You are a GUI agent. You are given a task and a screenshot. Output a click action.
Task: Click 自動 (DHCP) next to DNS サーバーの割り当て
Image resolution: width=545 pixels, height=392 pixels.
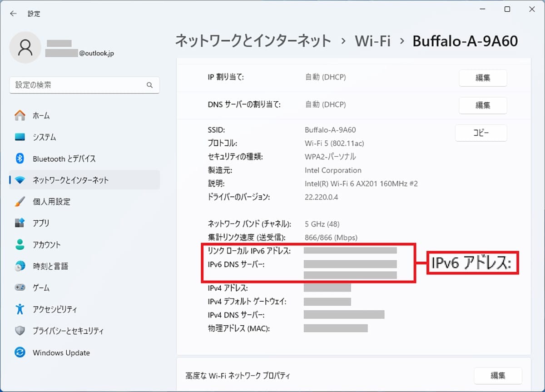coord(325,104)
